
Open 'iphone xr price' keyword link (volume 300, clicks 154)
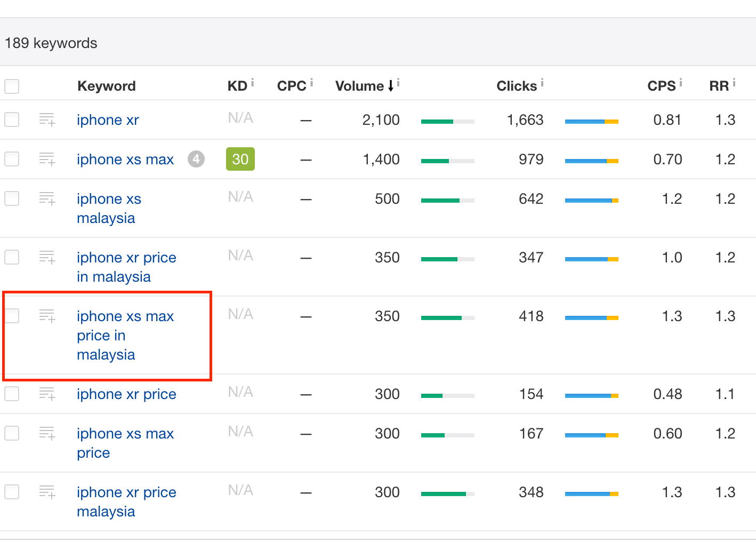126,394
